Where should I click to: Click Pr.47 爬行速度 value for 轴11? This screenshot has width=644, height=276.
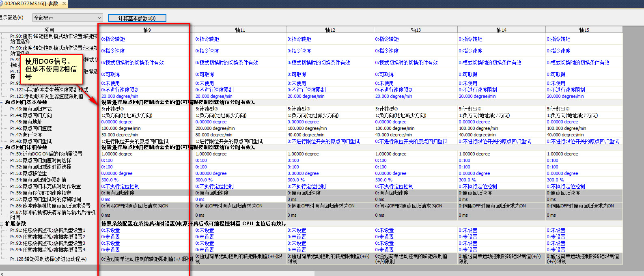(239, 135)
